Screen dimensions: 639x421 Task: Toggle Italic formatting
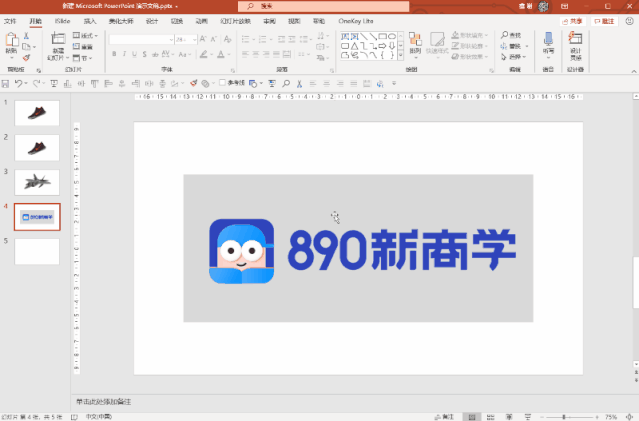[124, 54]
